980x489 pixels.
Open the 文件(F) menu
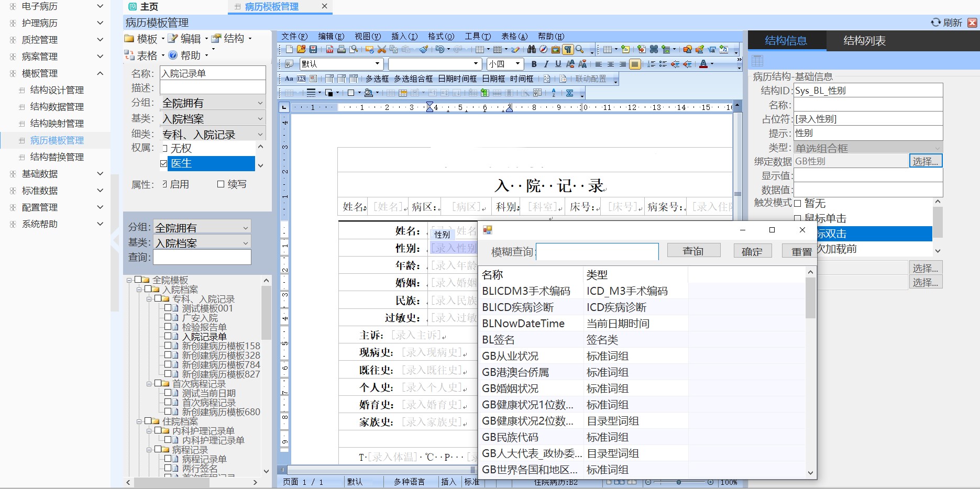click(294, 36)
